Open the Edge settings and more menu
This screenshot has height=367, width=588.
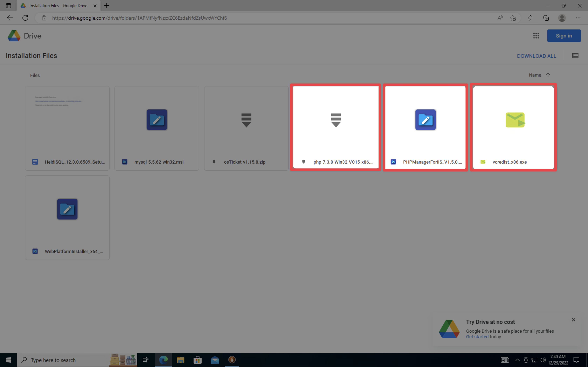click(x=578, y=18)
